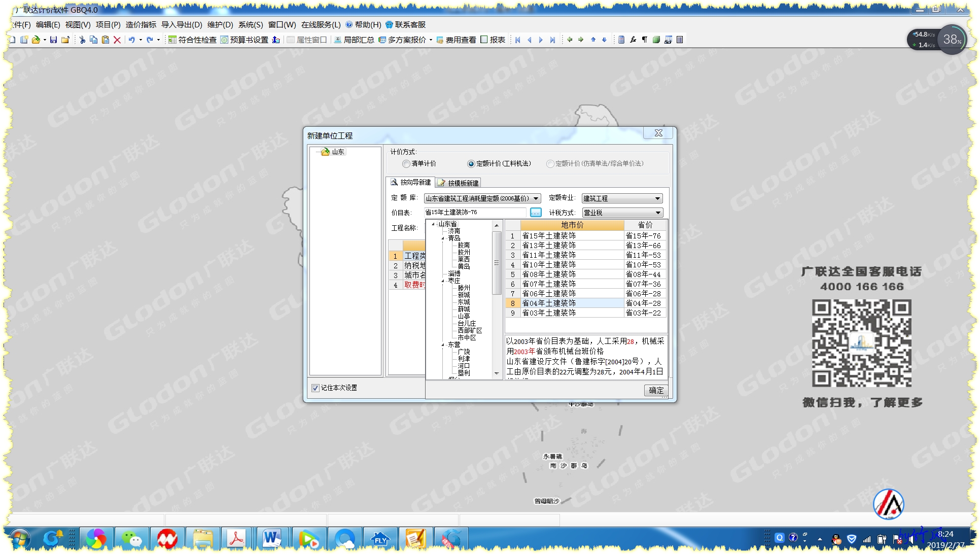Screen dimensions: 980x554
Task: Open the 帮助(H) help menu
Action: click(x=364, y=24)
